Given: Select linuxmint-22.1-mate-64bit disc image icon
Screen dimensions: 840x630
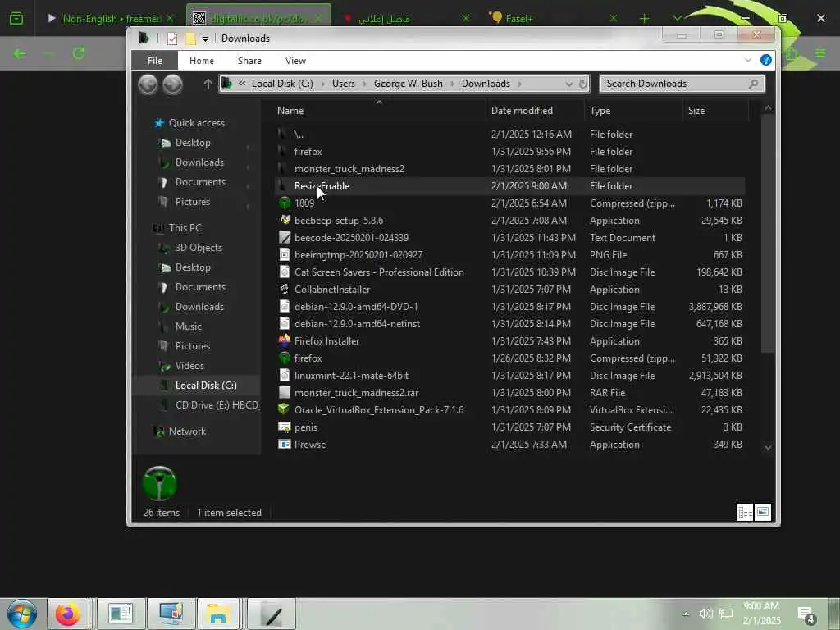Looking at the screenshot, I should click(285, 376).
